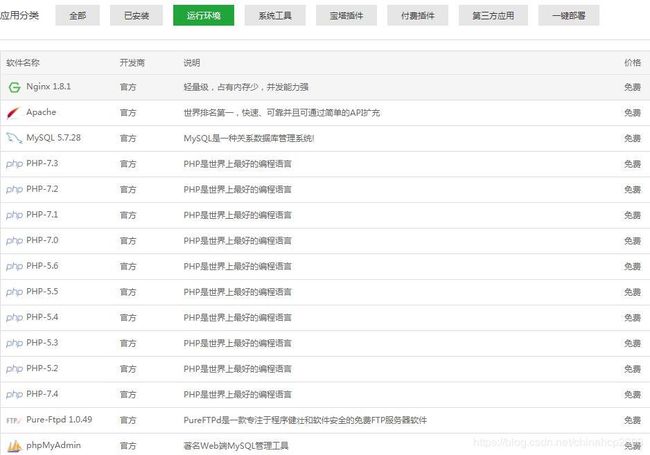Click 免费 price in the PHP-5.6 row
Screen dimensions: 650x455
click(x=633, y=266)
